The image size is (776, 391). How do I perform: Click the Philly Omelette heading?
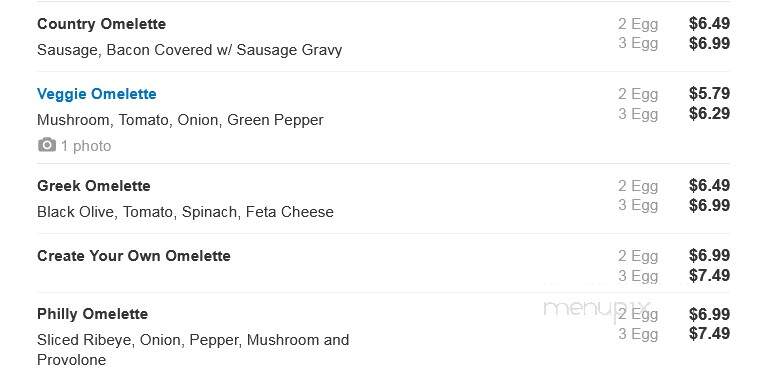click(93, 314)
